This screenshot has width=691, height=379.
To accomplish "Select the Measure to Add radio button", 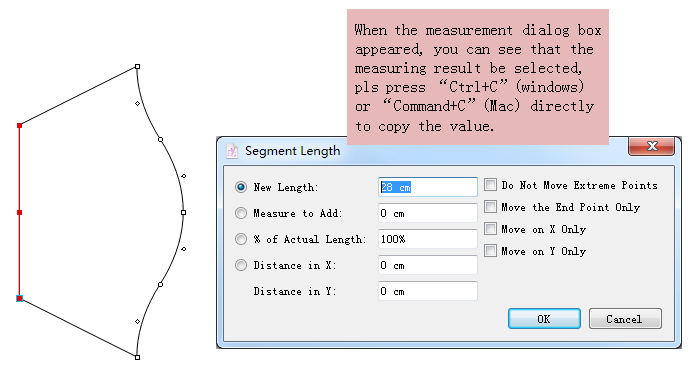I will pyautogui.click(x=241, y=213).
